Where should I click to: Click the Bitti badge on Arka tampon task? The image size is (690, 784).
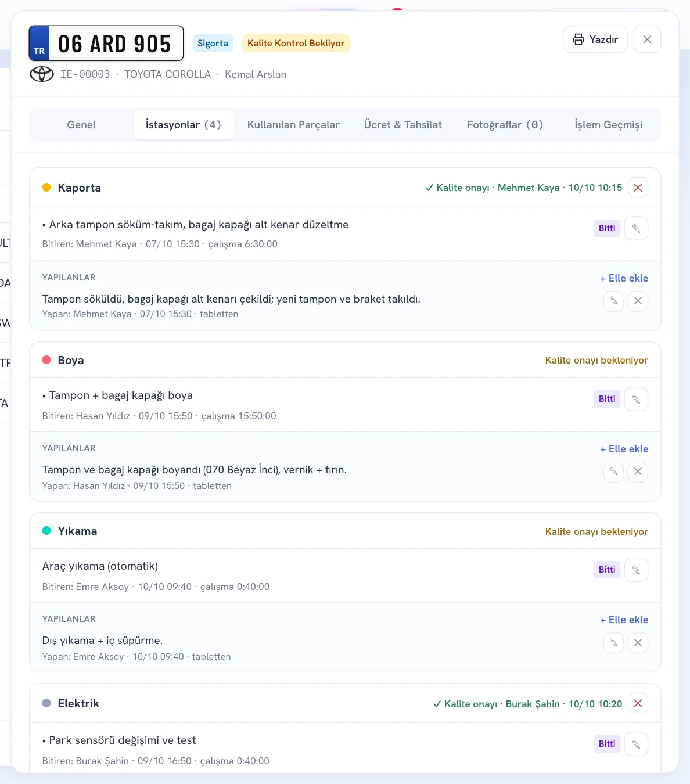(607, 228)
